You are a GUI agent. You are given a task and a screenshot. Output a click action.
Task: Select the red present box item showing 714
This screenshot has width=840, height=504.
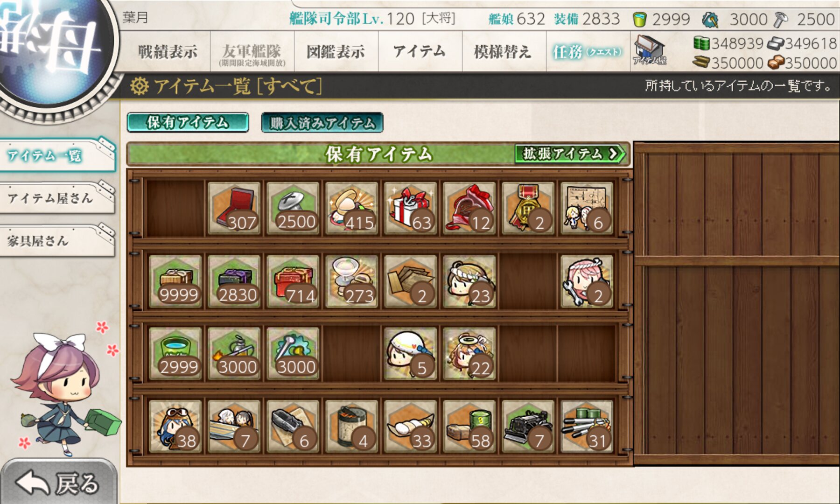(x=293, y=280)
